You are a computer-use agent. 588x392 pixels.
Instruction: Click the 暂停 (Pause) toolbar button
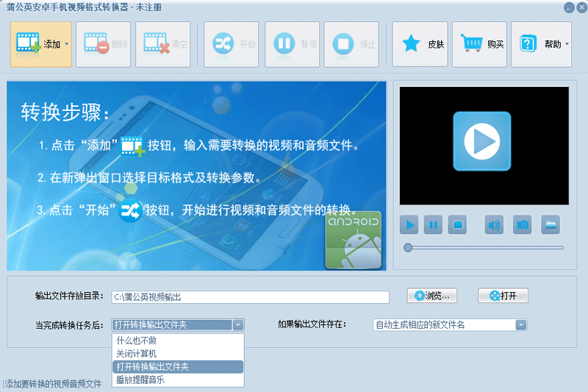click(292, 44)
